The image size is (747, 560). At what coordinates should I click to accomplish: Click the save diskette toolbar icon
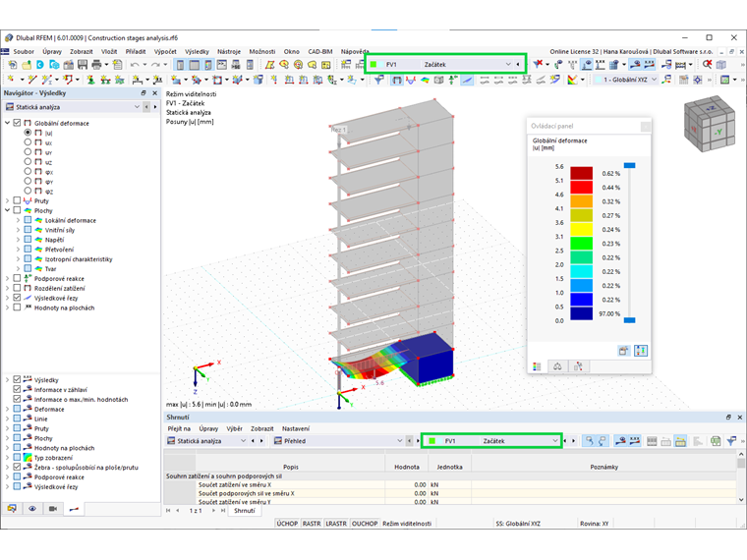tap(83, 64)
